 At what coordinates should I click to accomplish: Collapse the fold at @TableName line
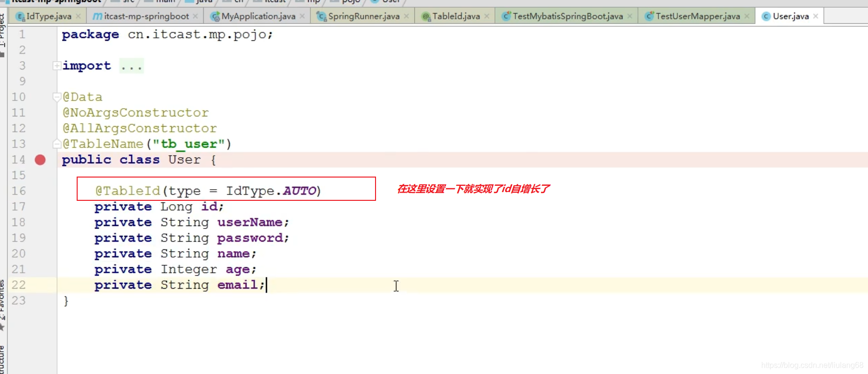(x=57, y=144)
